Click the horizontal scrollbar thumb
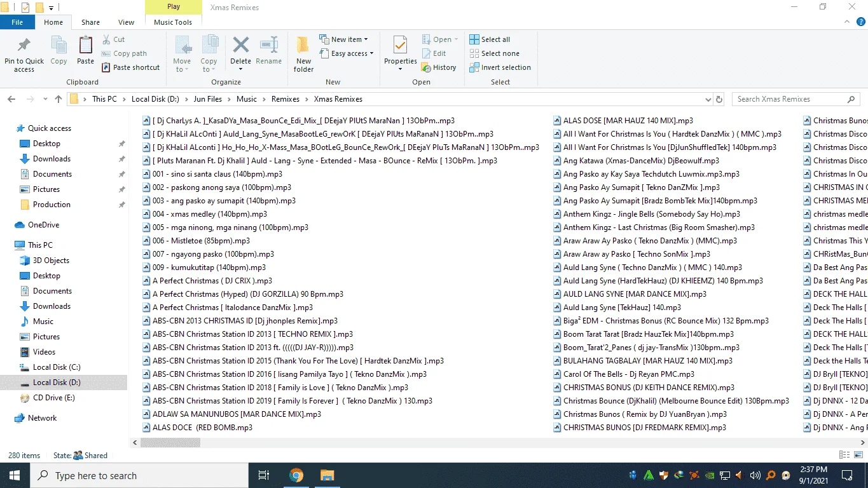The height and width of the screenshot is (488, 868). point(170,443)
